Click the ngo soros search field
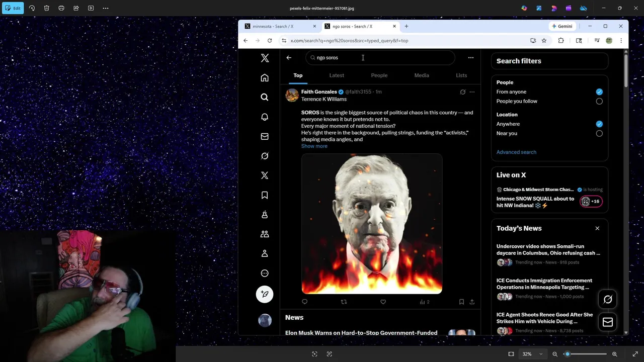Viewport: 644px width, 362px height. pyautogui.click(x=380, y=58)
